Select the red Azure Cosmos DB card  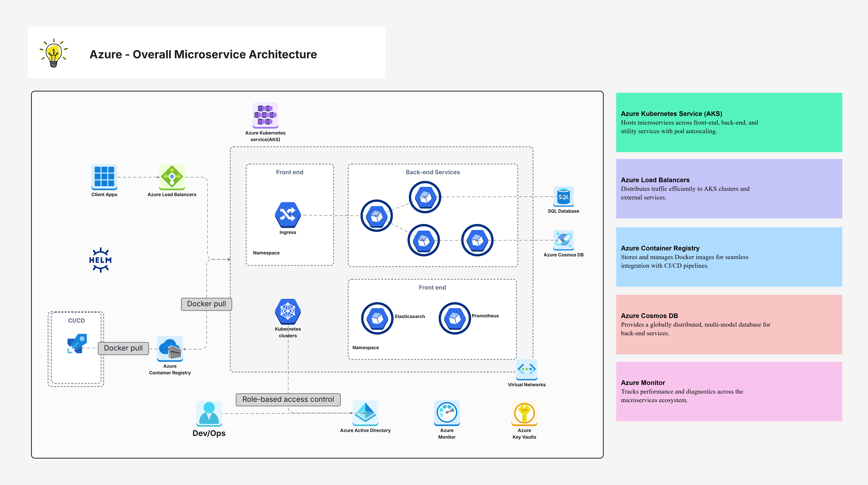[729, 325]
